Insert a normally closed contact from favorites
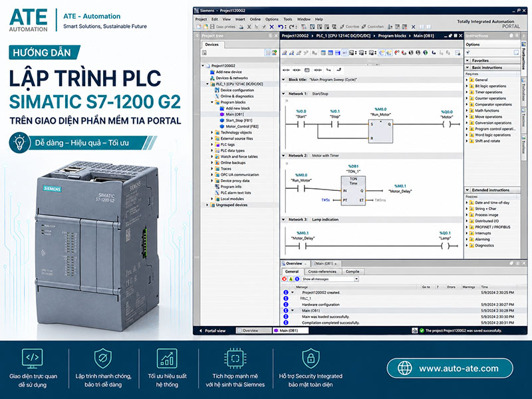 (297, 70)
